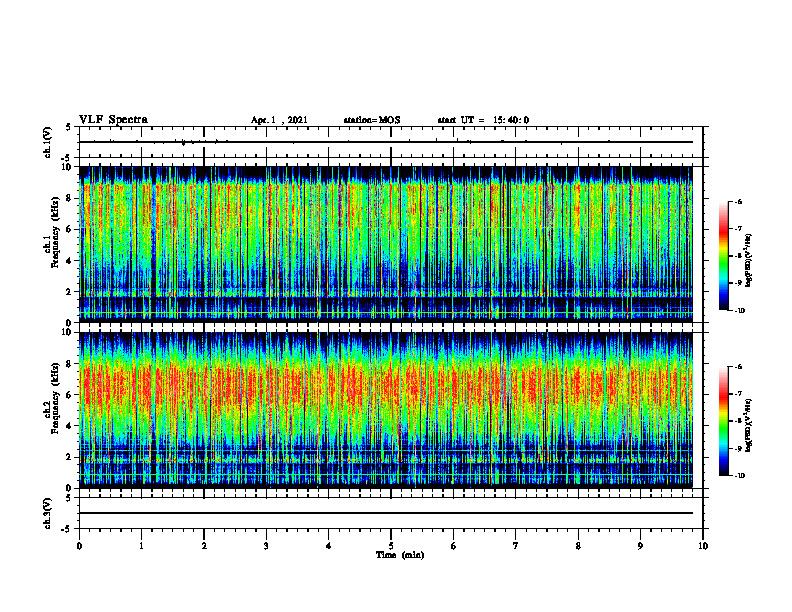Click the "-10" label on ch.1 colorbar
Image resolution: width=792 pixels, height=612 pixels.
click(739, 311)
